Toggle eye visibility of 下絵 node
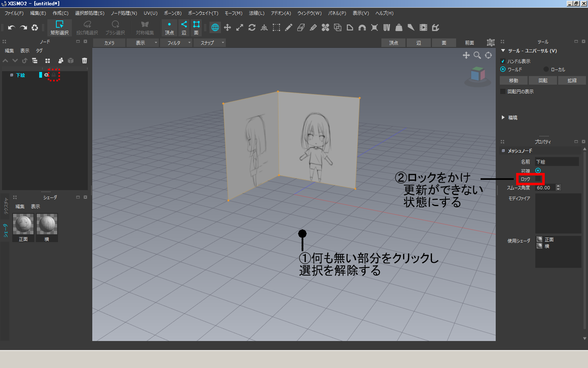This screenshot has width=588, height=368. click(47, 75)
